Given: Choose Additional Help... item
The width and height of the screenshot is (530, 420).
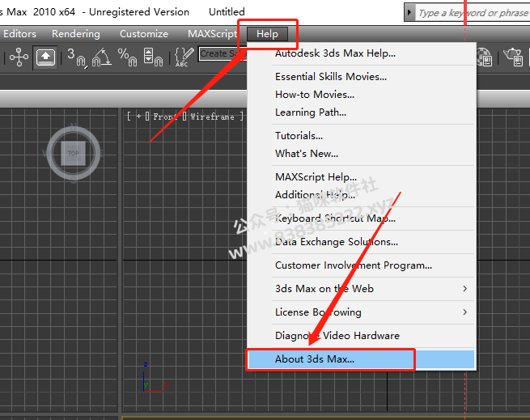Looking at the screenshot, I should (x=362, y=195).
